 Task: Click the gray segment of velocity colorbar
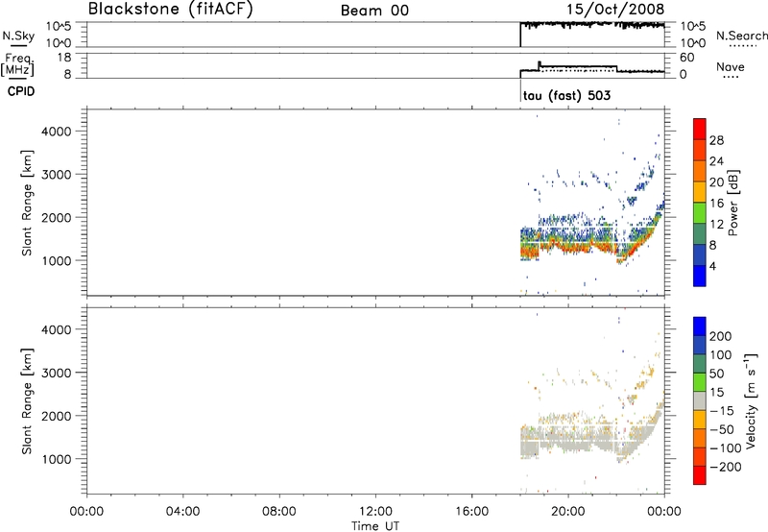click(700, 400)
